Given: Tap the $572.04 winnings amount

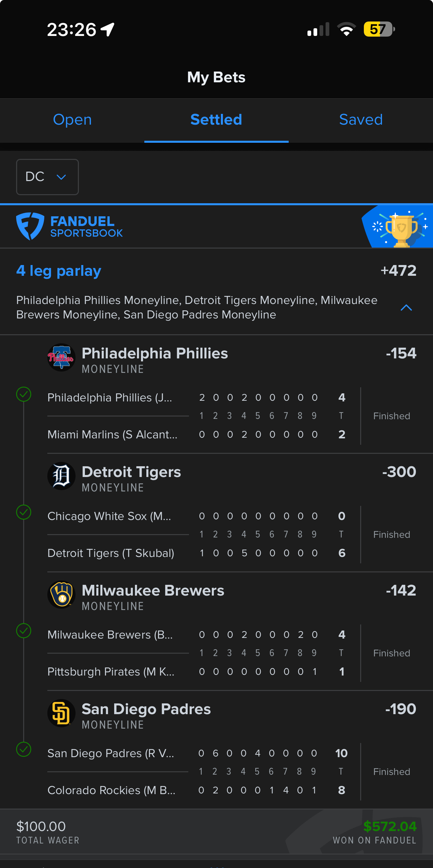Looking at the screenshot, I should [390, 826].
